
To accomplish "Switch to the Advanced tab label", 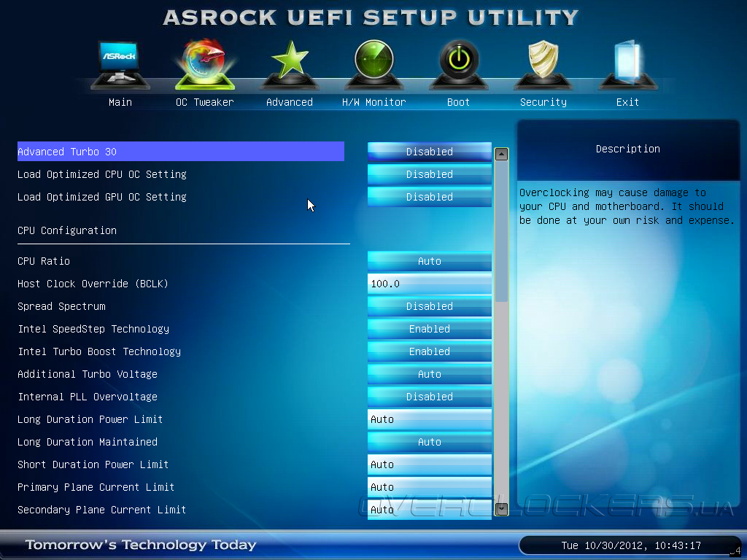I will [289, 102].
